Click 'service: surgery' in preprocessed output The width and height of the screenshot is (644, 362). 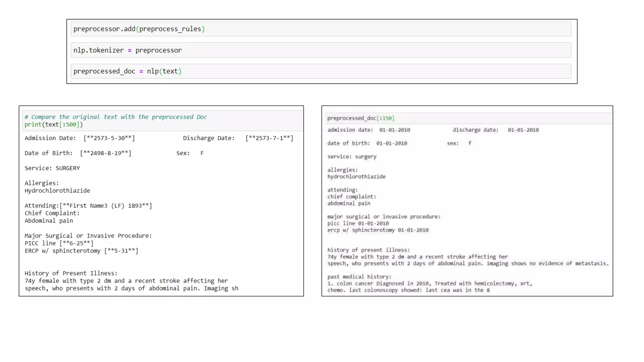pos(352,156)
